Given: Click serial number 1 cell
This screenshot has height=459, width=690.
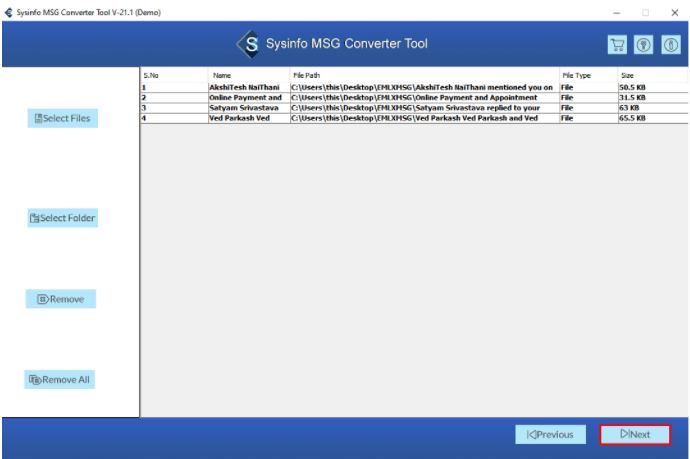Looking at the screenshot, I should (174, 88).
